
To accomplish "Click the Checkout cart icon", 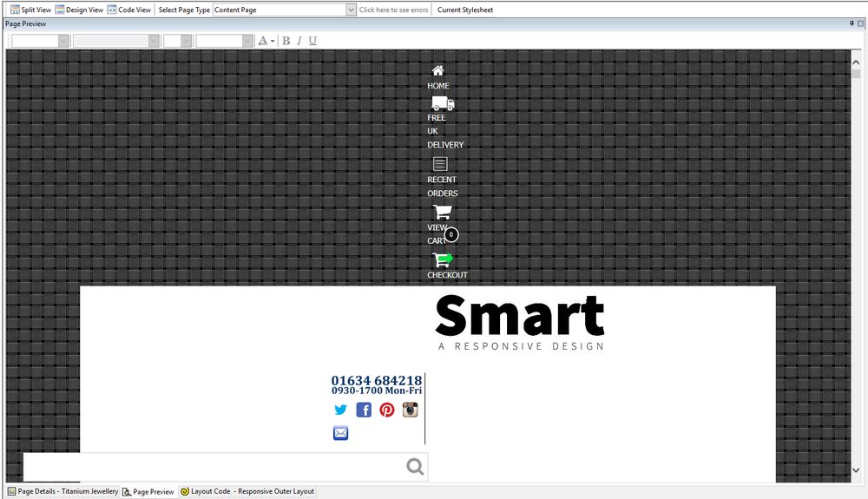I will [443, 259].
